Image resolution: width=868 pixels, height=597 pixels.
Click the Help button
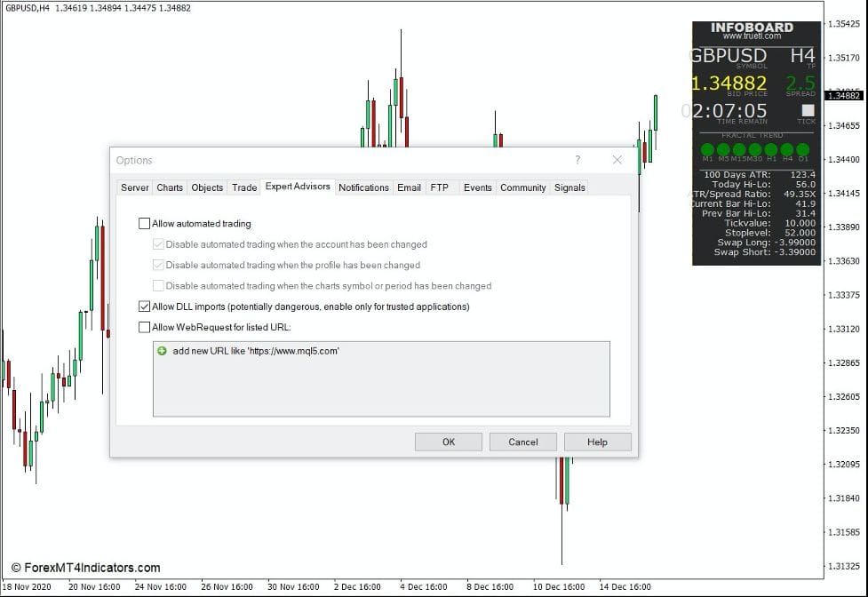click(x=597, y=442)
